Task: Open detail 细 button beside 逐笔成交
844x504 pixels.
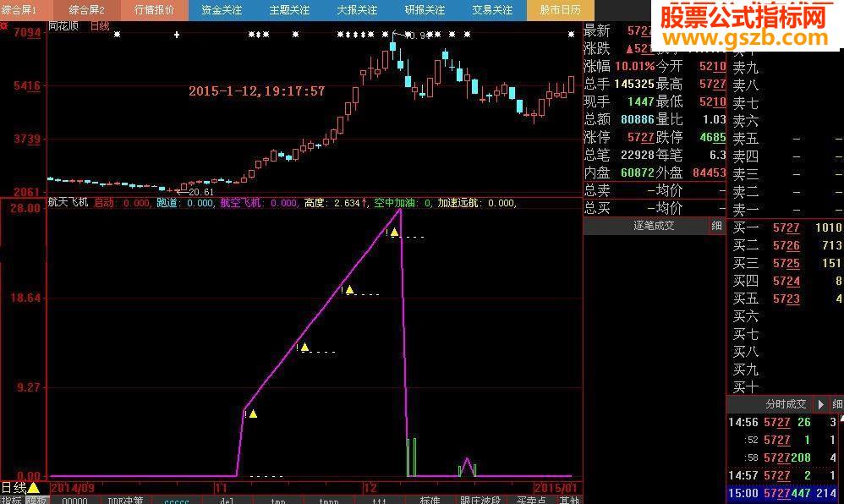Action: click(x=716, y=226)
